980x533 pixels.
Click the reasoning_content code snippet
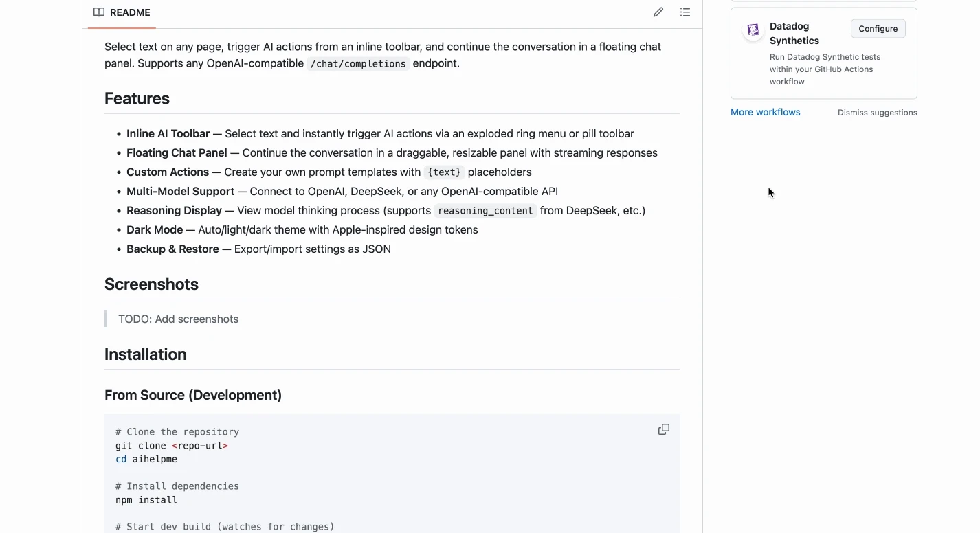(x=485, y=211)
